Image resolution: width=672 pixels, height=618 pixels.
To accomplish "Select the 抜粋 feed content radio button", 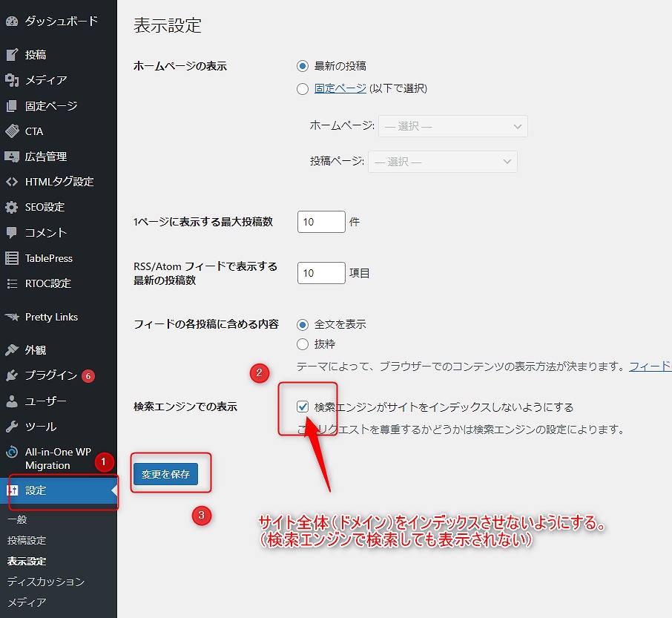I will [303, 344].
